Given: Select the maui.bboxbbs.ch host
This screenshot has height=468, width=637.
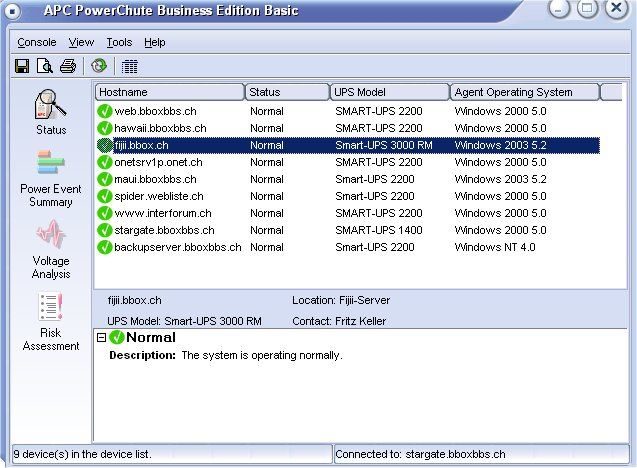Looking at the screenshot, I should click(x=155, y=179).
